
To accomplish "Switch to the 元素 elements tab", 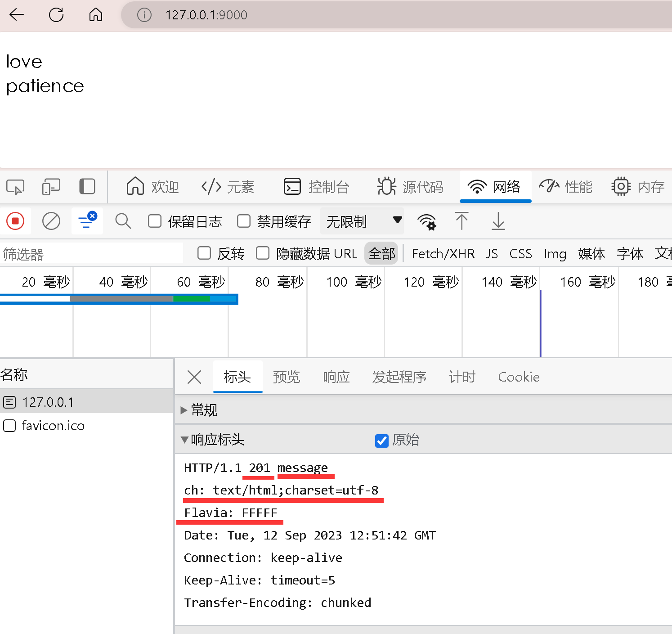I will (x=228, y=186).
